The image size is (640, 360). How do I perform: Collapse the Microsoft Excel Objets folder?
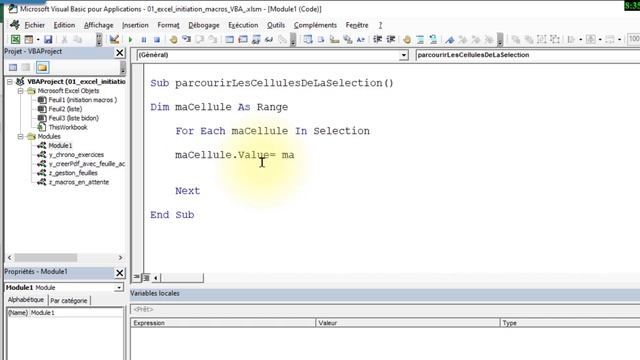[x=20, y=91]
